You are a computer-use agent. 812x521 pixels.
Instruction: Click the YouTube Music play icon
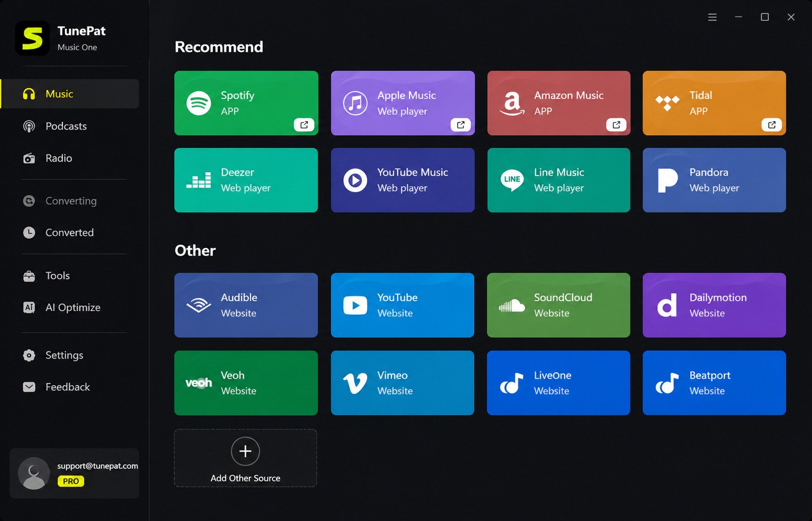coord(355,180)
